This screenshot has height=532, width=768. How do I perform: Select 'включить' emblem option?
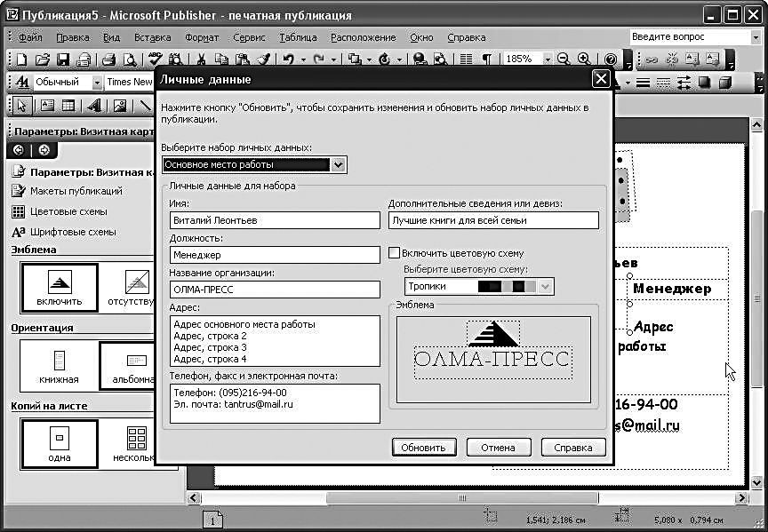pos(60,287)
